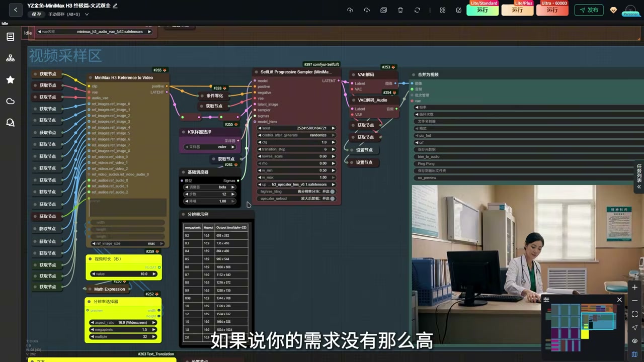Viewport: 644px width, 362px height.
Task: Open the 采样器 euler sampler dropdown
Action: click(x=210, y=147)
